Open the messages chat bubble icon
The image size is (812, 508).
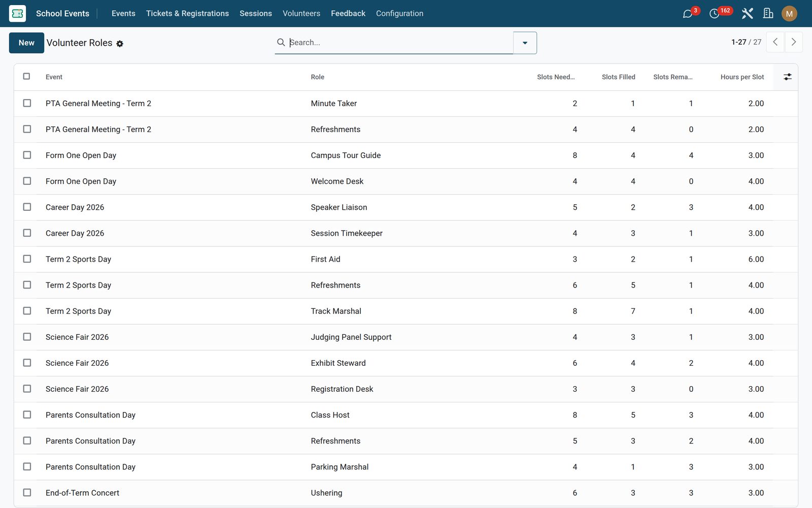pyautogui.click(x=688, y=14)
